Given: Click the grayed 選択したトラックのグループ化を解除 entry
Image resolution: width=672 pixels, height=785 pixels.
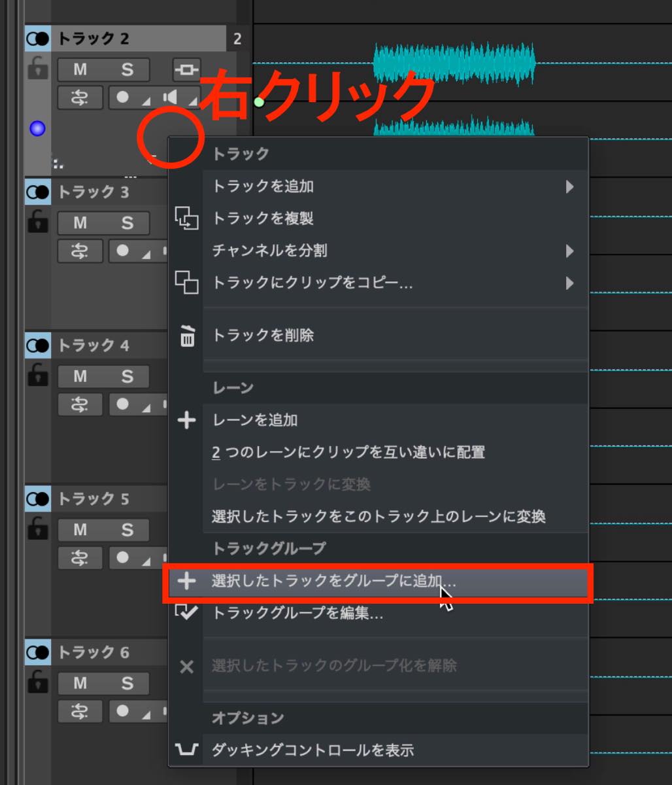Looking at the screenshot, I should coord(379,666).
